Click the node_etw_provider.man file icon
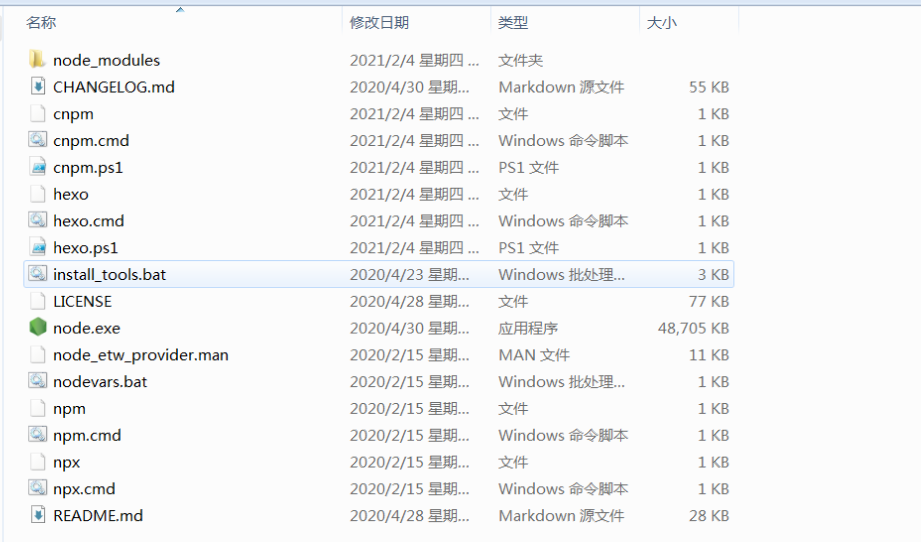The height and width of the screenshot is (542, 921). coord(38,354)
